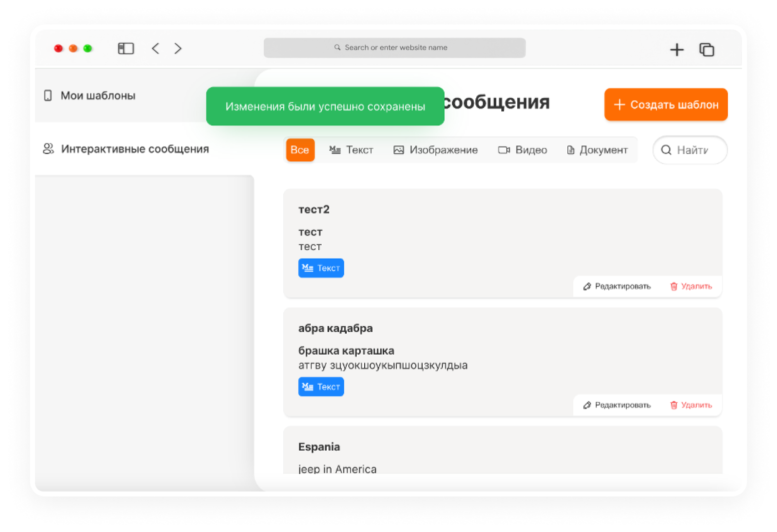Filter templates by Видео
Viewport: 777px width, 532px height.
point(522,150)
